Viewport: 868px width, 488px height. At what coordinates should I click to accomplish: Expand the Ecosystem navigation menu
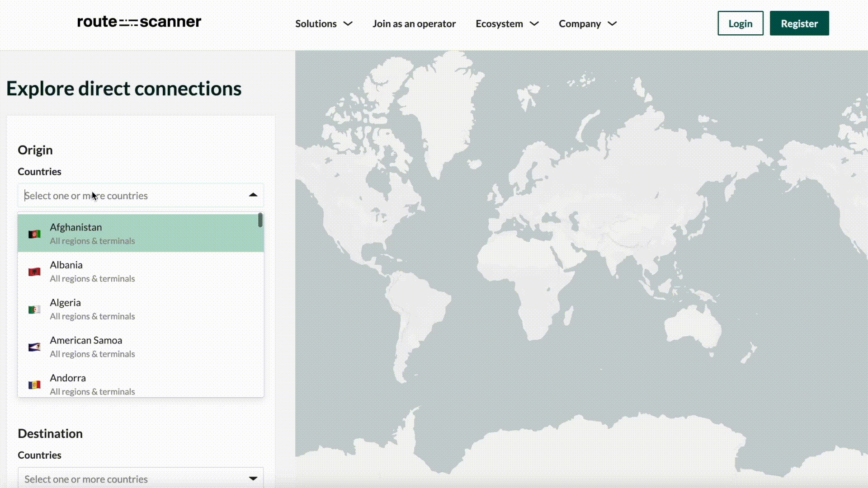point(506,23)
